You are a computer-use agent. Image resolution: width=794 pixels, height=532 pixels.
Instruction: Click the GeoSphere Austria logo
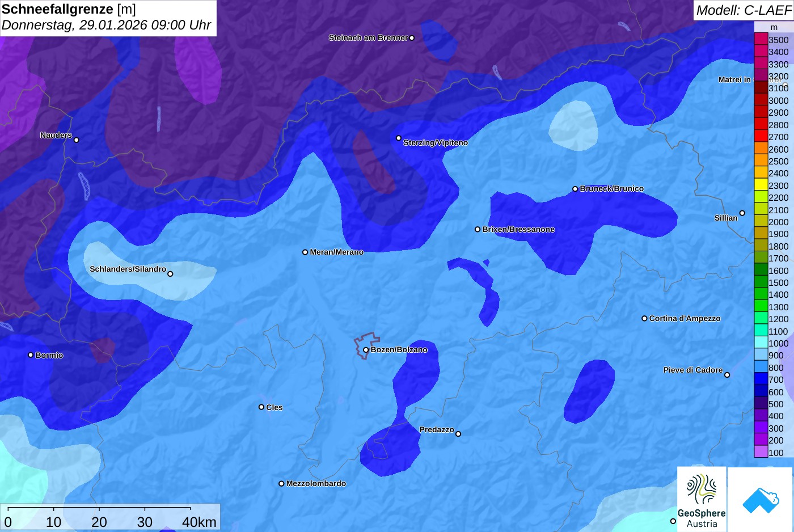[x=702, y=499]
